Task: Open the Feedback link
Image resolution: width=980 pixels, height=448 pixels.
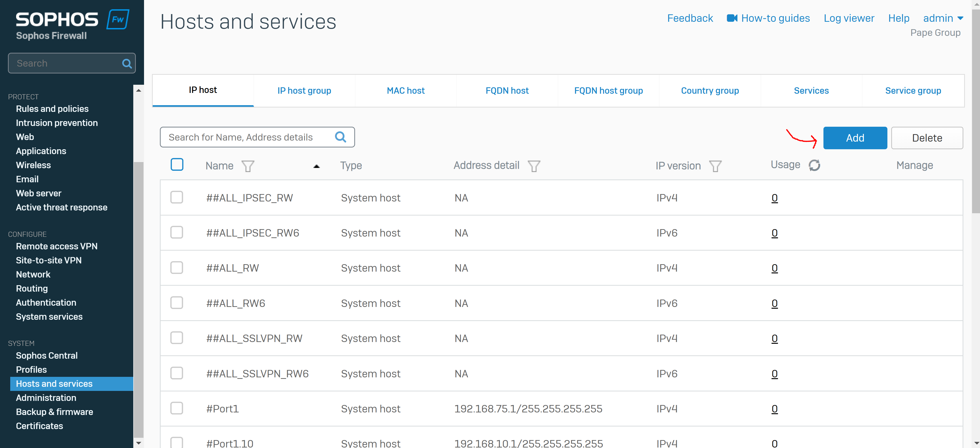Action: pos(690,18)
